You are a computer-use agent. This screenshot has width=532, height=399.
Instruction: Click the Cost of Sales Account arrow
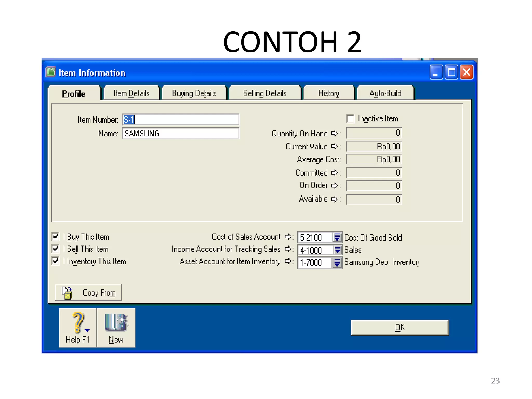click(x=288, y=237)
